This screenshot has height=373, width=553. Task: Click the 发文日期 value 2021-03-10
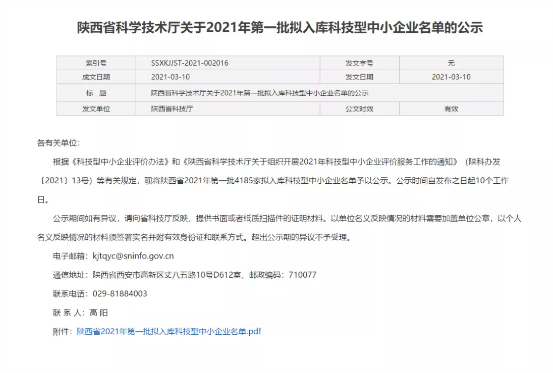point(451,77)
